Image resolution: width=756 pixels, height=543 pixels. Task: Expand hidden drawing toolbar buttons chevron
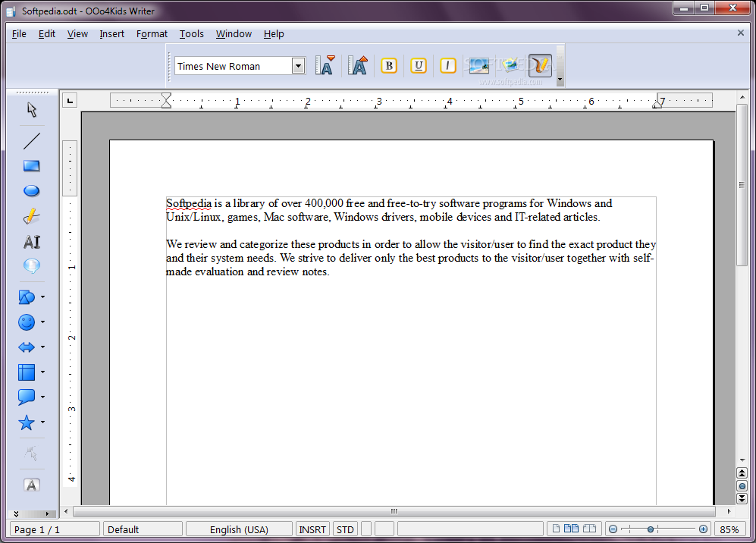point(16,514)
